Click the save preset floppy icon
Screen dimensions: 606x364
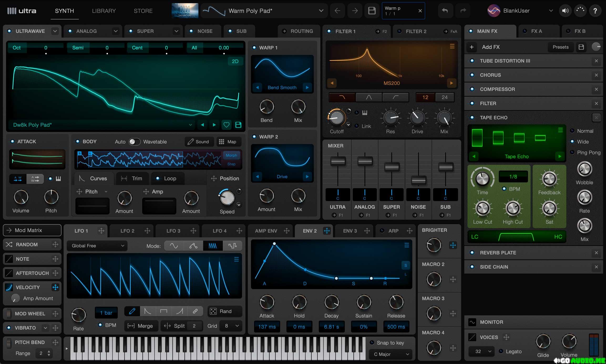tap(372, 11)
